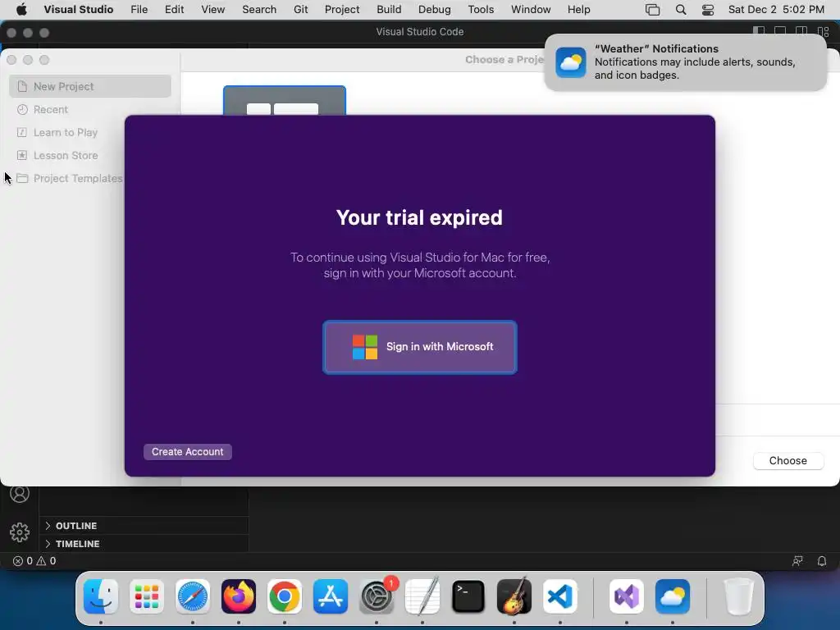Image resolution: width=840 pixels, height=630 pixels.
Task: Click the Weather notification banner
Action: point(685,62)
